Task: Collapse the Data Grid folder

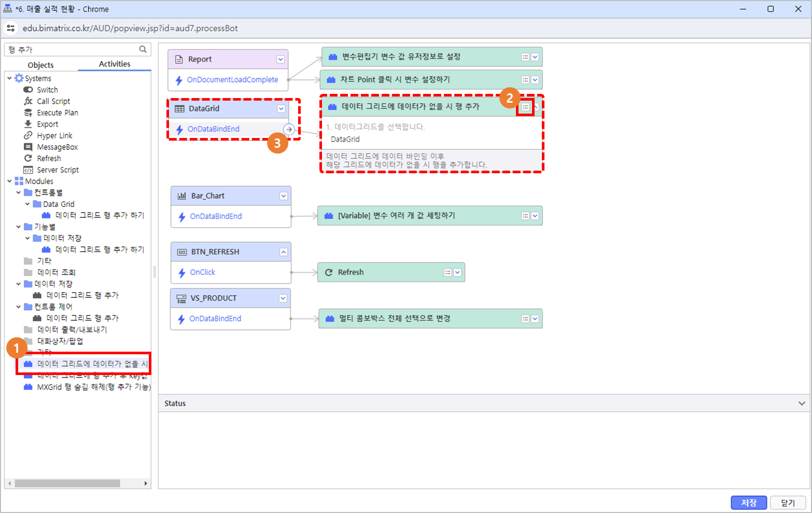Action: 28,204
